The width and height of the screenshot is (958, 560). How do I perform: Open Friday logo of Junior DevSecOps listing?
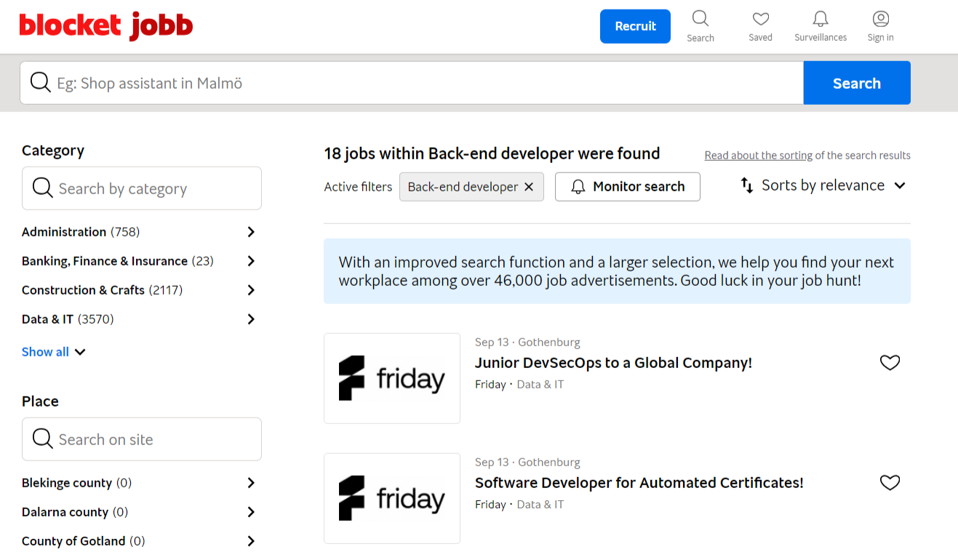[x=392, y=378]
